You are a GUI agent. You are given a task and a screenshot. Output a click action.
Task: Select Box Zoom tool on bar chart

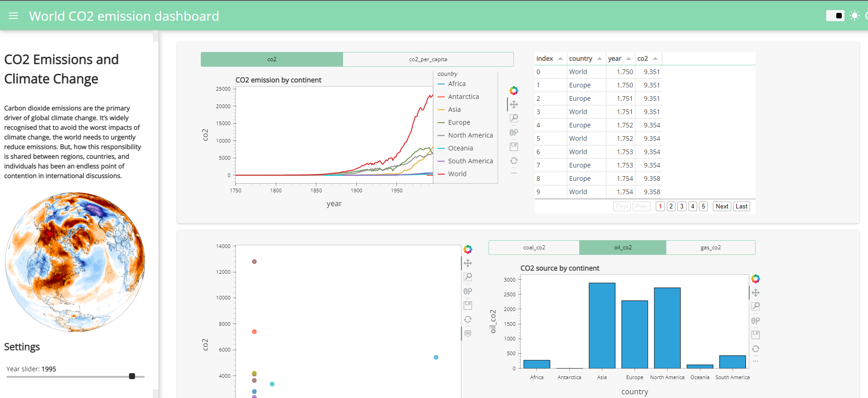[x=756, y=306]
